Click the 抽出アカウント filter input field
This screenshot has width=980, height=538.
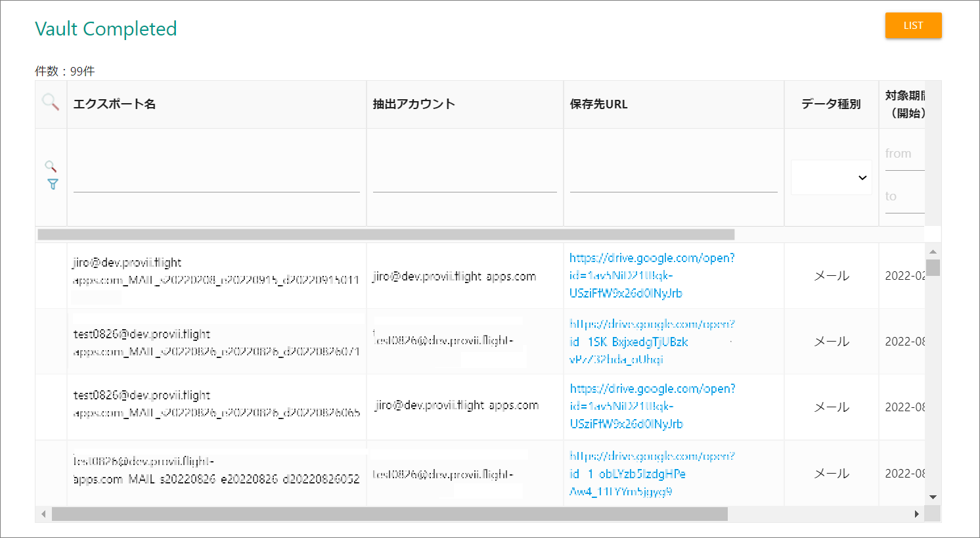[x=464, y=181]
